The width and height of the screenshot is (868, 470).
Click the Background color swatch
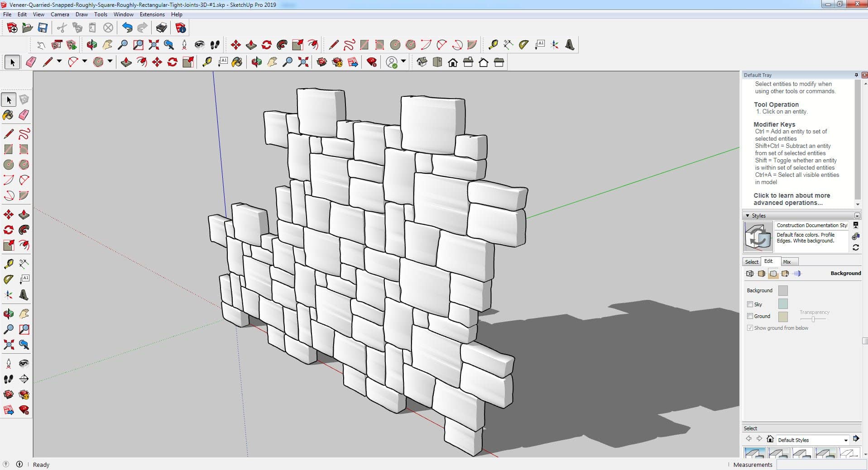(x=782, y=290)
